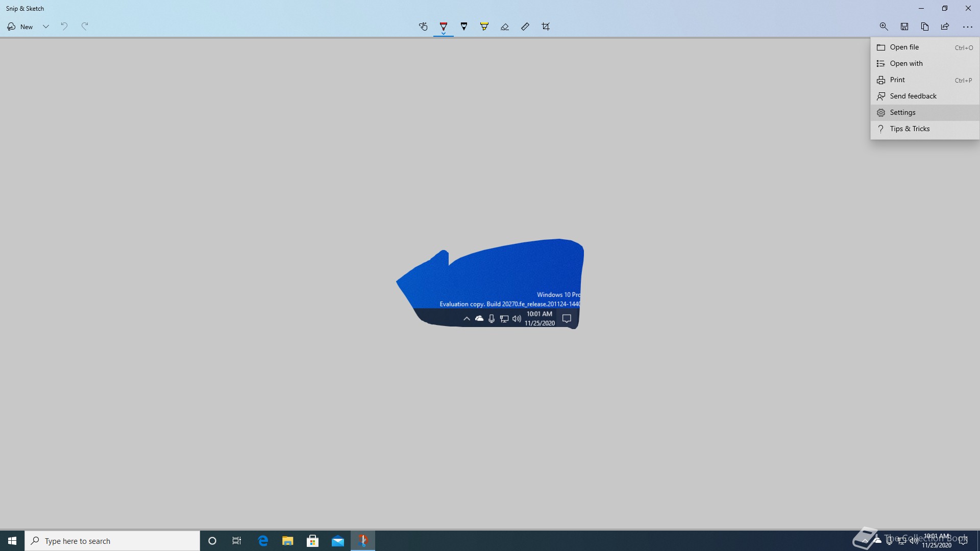The width and height of the screenshot is (980, 551).
Task: Open the Zoom control
Action: (x=884, y=27)
